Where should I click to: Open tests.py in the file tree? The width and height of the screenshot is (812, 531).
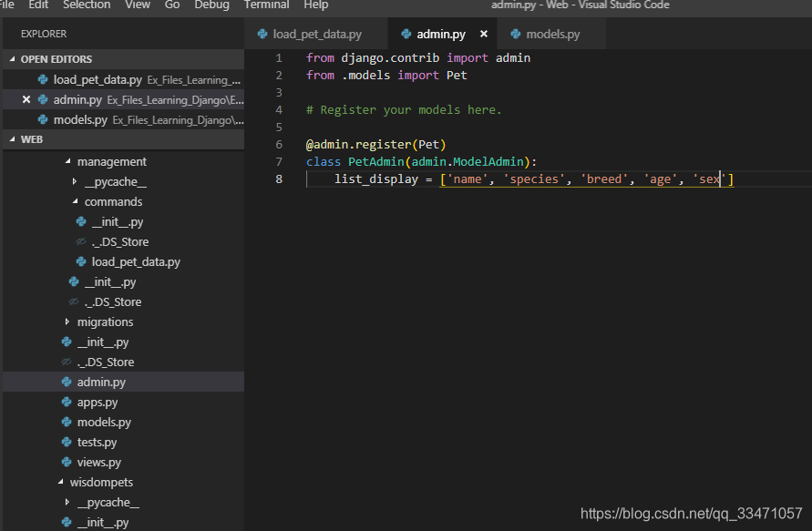[x=123, y=442]
